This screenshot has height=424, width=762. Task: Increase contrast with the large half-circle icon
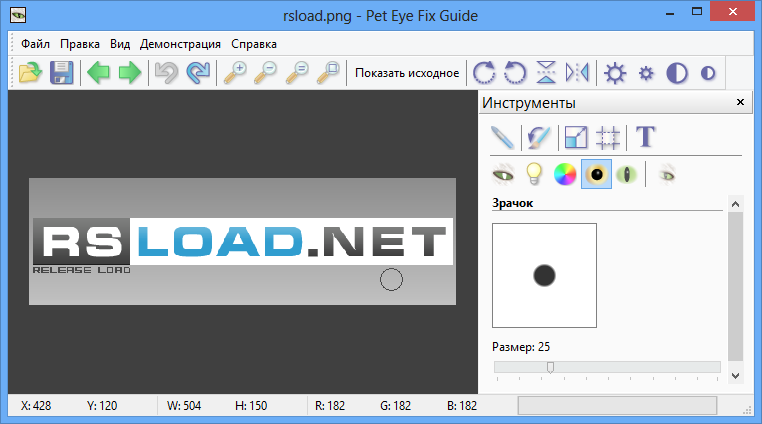pyautogui.click(x=677, y=73)
